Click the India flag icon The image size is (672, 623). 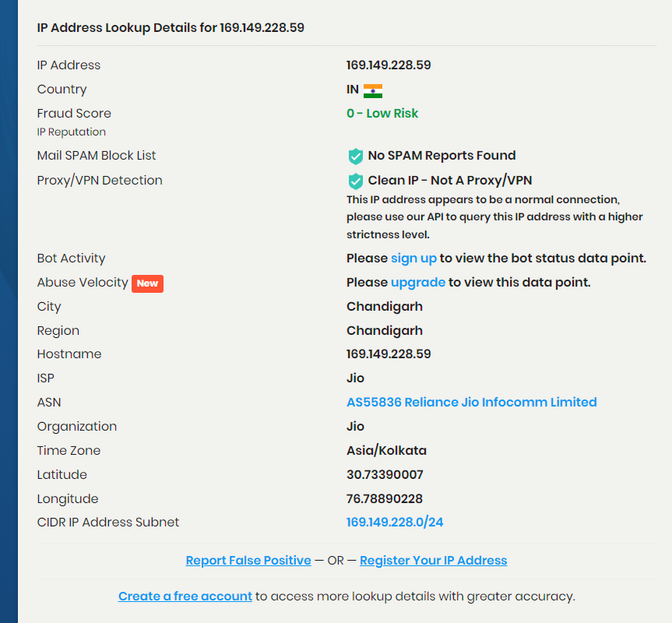(372, 90)
